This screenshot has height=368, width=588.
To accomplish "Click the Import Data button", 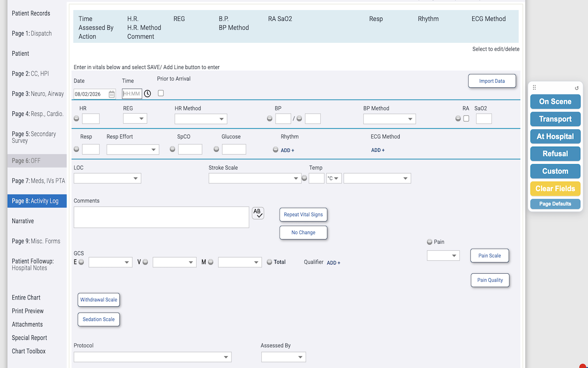I will coord(492,81).
